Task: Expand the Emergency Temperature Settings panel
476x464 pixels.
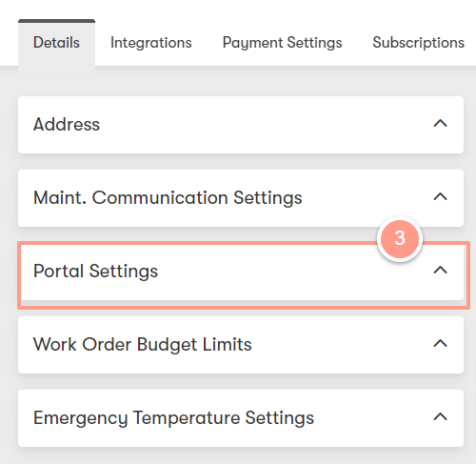Action: point(241,418)
